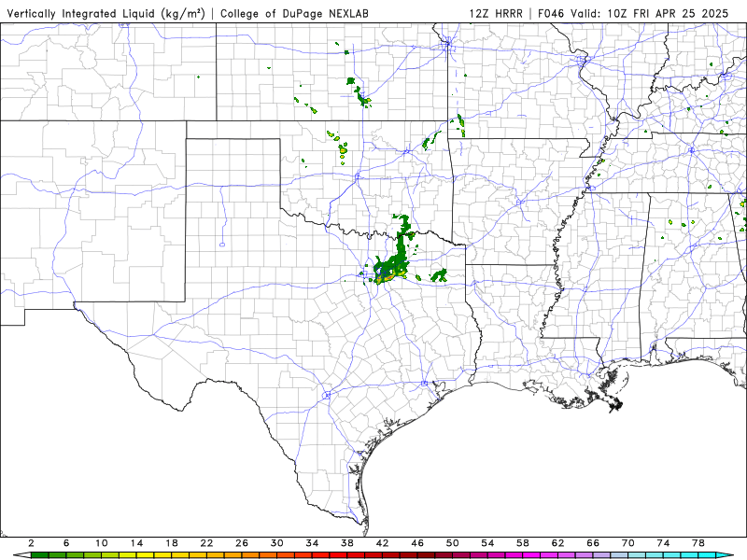Click the color scale label "78"
The image size is (747, 560).
coord(698,543)
